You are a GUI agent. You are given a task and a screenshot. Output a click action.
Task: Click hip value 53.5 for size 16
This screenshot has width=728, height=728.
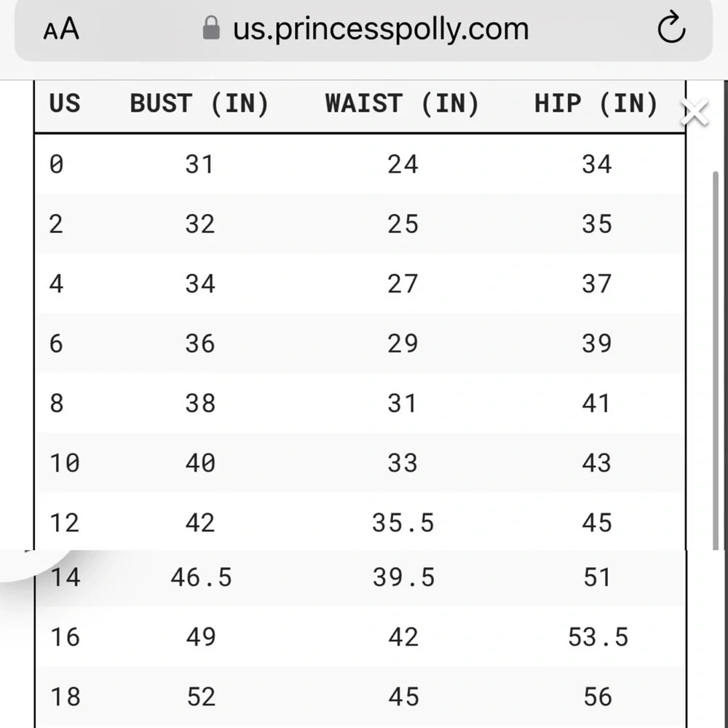pos(598,637)
